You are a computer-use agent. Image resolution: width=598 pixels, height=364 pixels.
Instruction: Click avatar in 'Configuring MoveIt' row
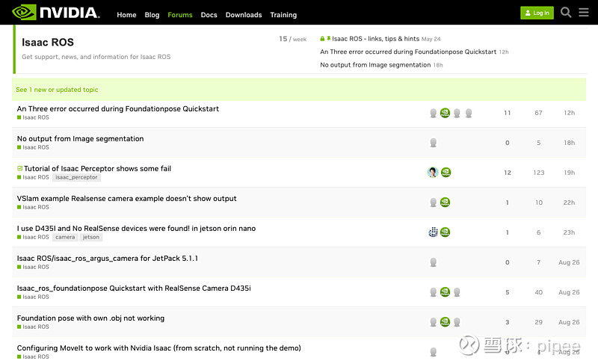tap(434, 352)
